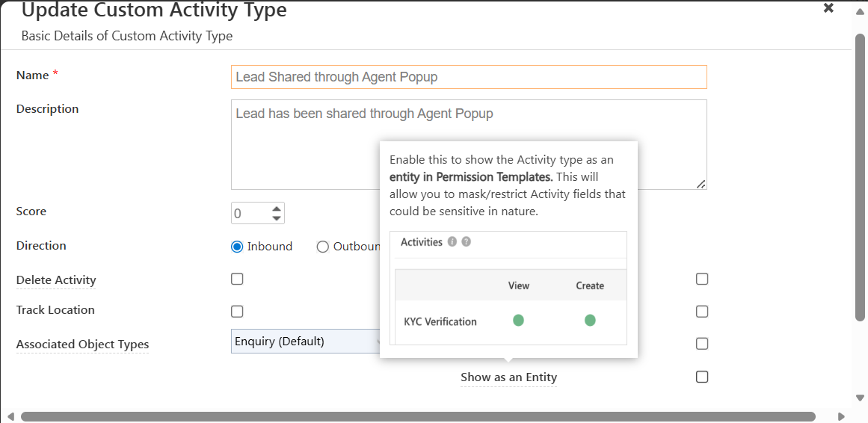Image resolution: width=868 pixels, height=423 pixels.
Task: Decrease the Score with the down arrow
Action: [x=277, y=218]
